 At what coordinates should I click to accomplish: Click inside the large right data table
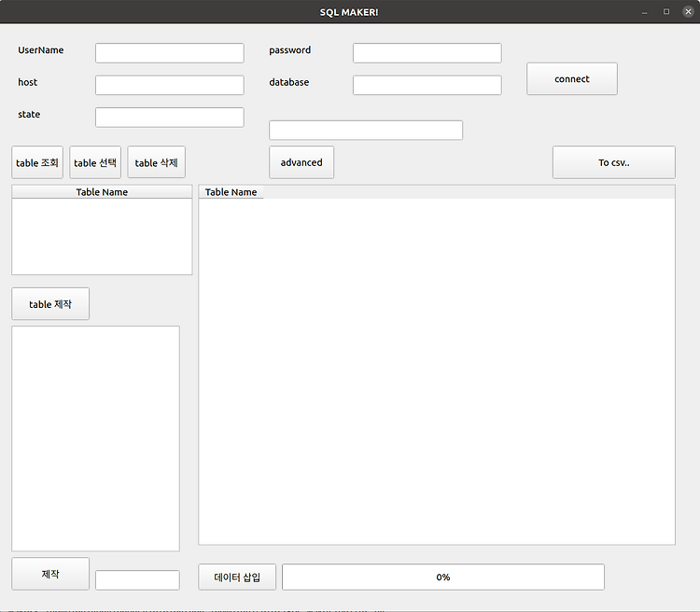click(437, 371)
